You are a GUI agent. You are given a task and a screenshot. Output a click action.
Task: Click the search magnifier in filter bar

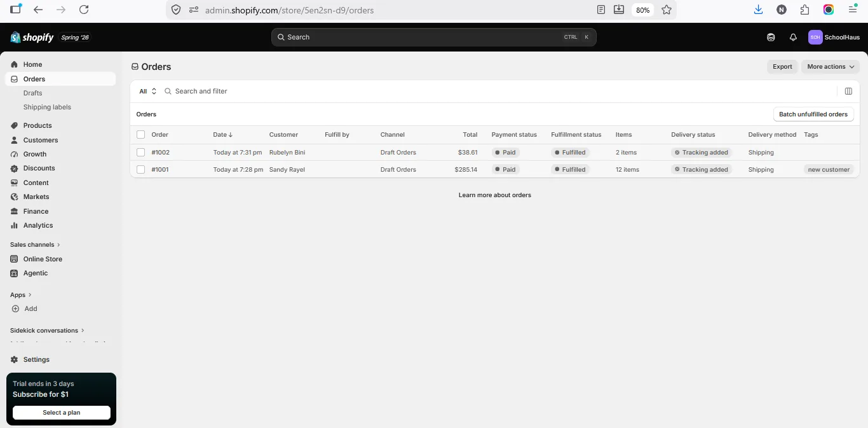coord(168,91)
